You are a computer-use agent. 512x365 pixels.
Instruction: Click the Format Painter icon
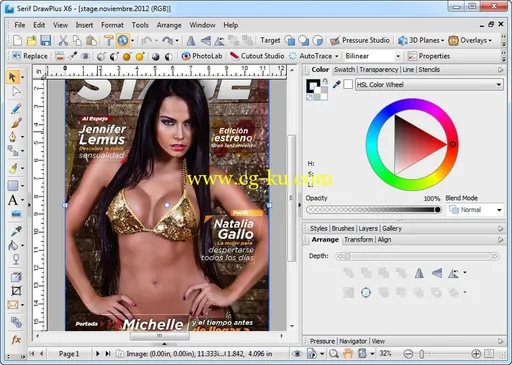[108, 41]
